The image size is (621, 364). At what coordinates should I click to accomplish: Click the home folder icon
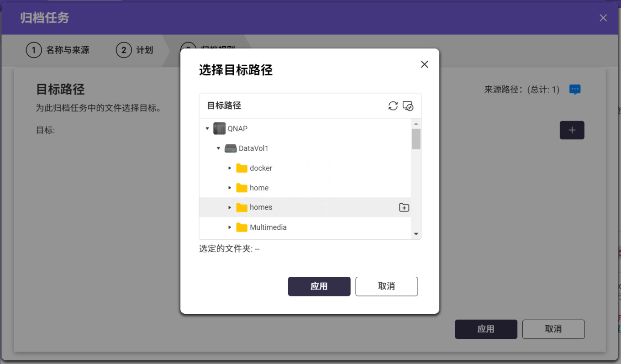(x=242, y=188)
